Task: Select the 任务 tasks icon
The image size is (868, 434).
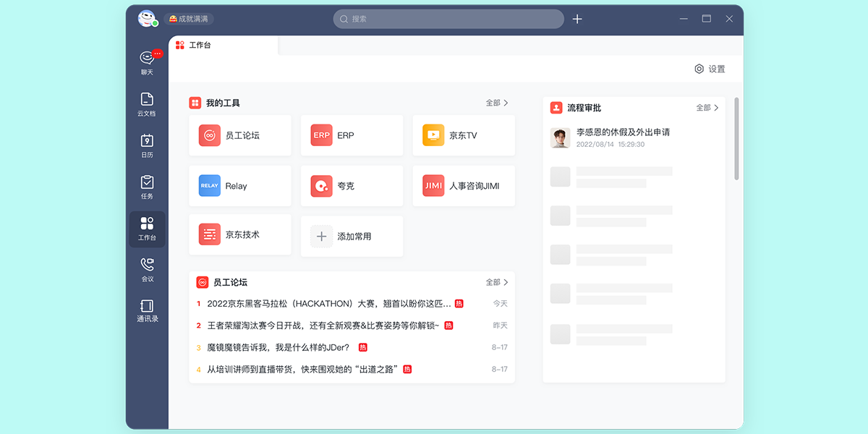Action: [x=146, y=187]
